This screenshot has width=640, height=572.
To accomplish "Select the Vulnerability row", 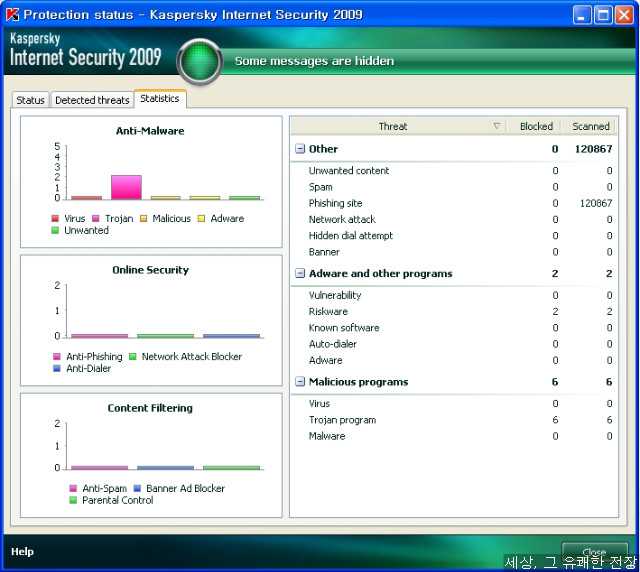I will pyautogui.click(x=454, y=295).
